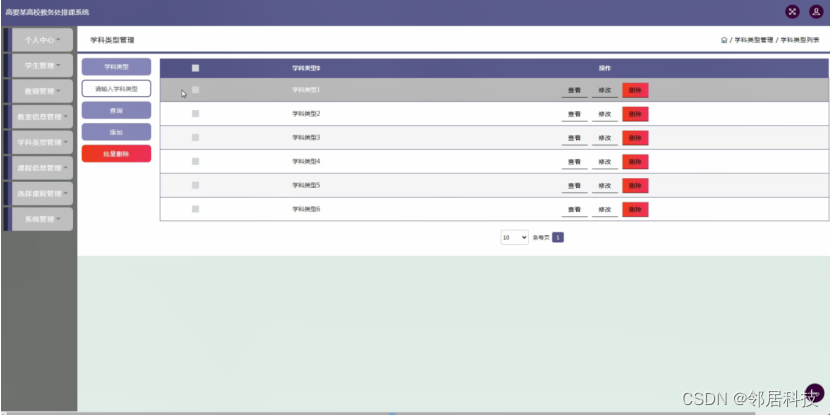Delete the 学科类型1 row

coord(635,90)
